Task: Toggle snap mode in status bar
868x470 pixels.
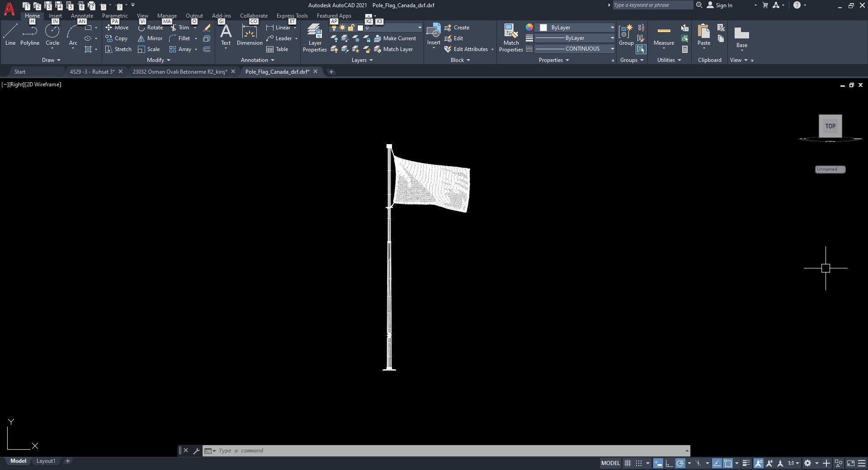Action: click(x=638, y=463)
